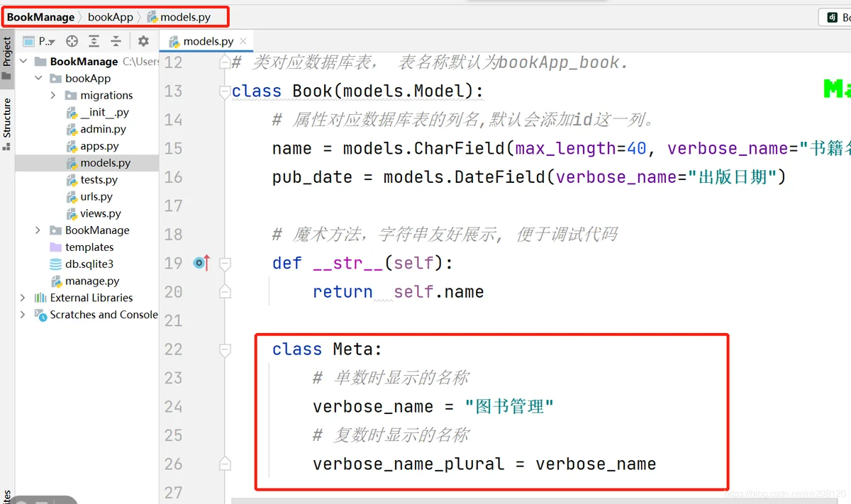
Task: Click the "class Meta:" code line
Action: [327, 349]
